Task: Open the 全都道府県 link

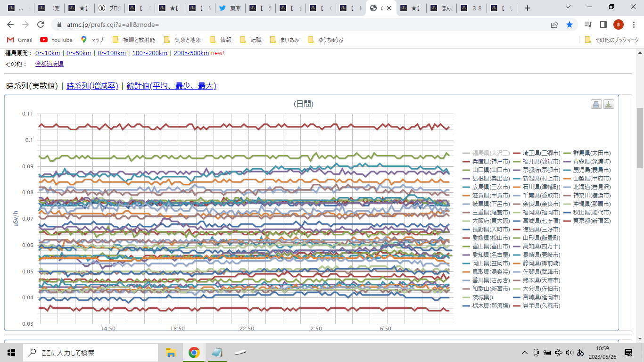Action: [50, 64]
